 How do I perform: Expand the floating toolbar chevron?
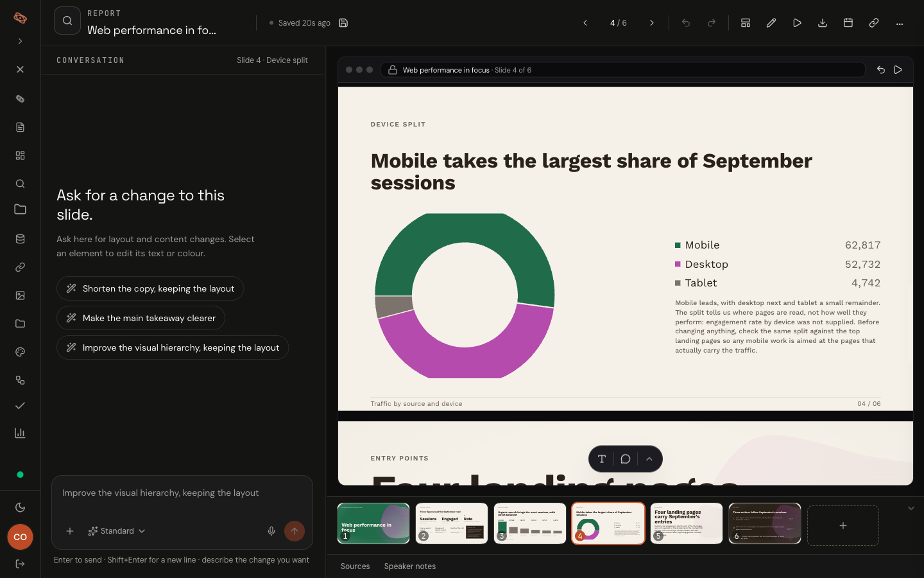[649, 459]
